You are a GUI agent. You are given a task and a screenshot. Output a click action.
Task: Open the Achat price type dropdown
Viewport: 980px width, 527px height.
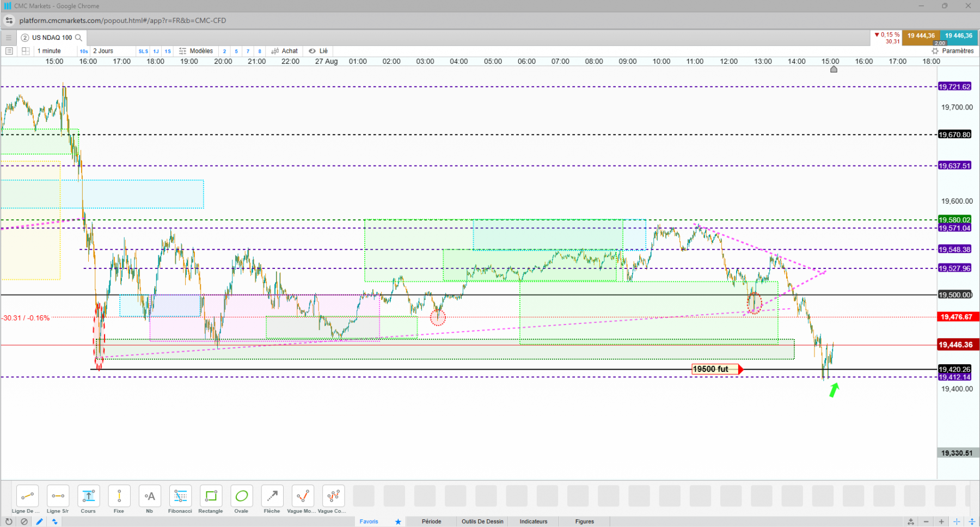[285, 51]
